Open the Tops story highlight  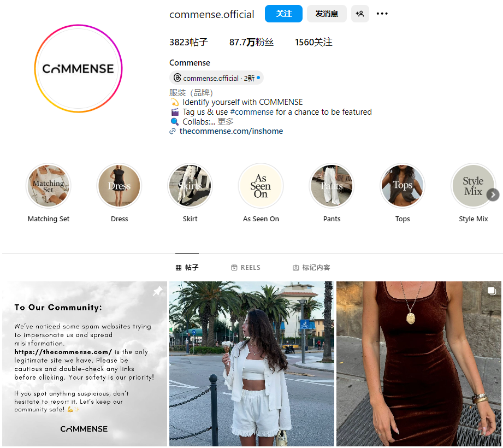[403, 186]
